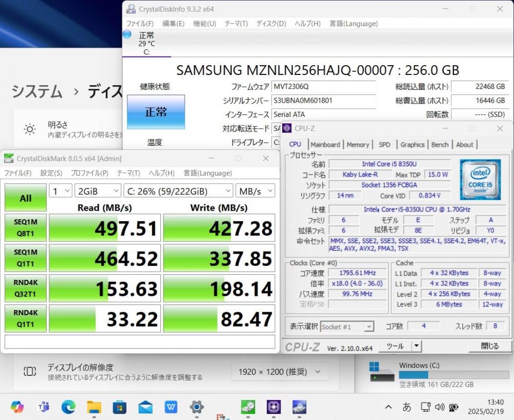Open 設定(S) menu in CrystalDiskMark
This screenshot has height=420, width=514.
[51, 173]
